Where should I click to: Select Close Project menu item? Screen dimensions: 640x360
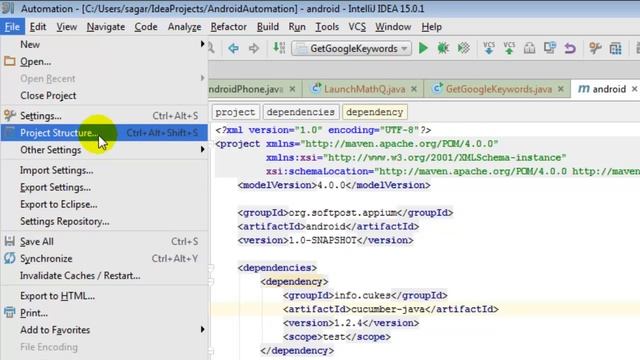click(104, 96)
